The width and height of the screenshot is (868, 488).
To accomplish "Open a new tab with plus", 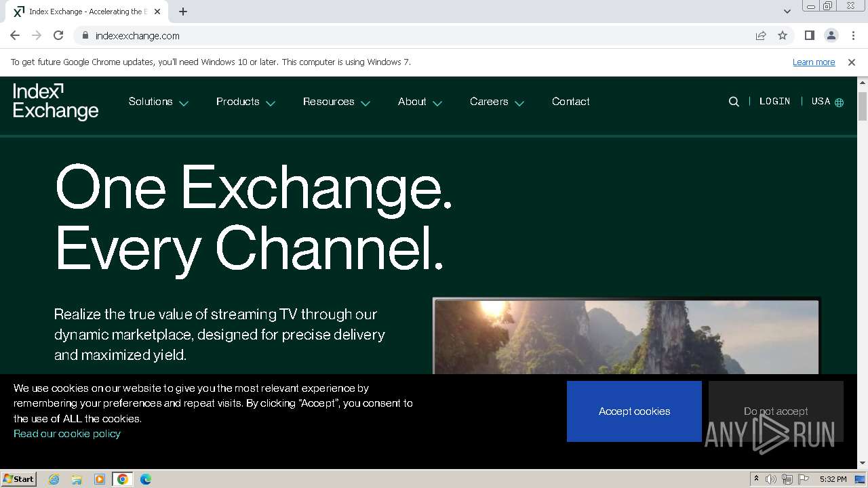I will 183,12.
